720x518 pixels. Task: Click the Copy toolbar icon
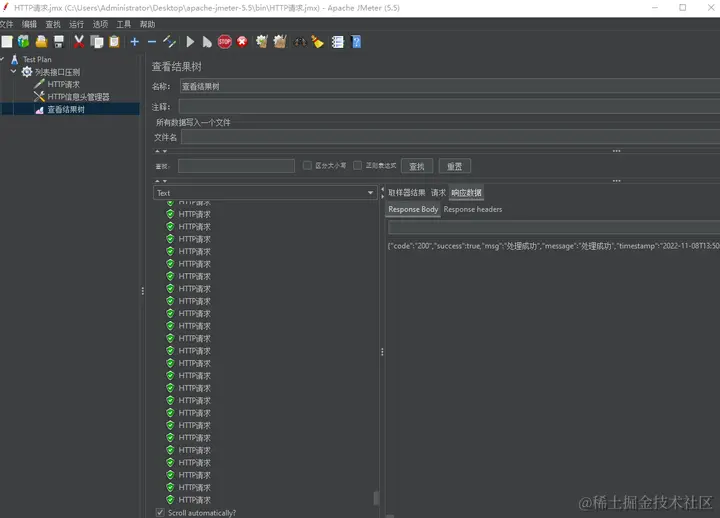[x=97, y=42]
